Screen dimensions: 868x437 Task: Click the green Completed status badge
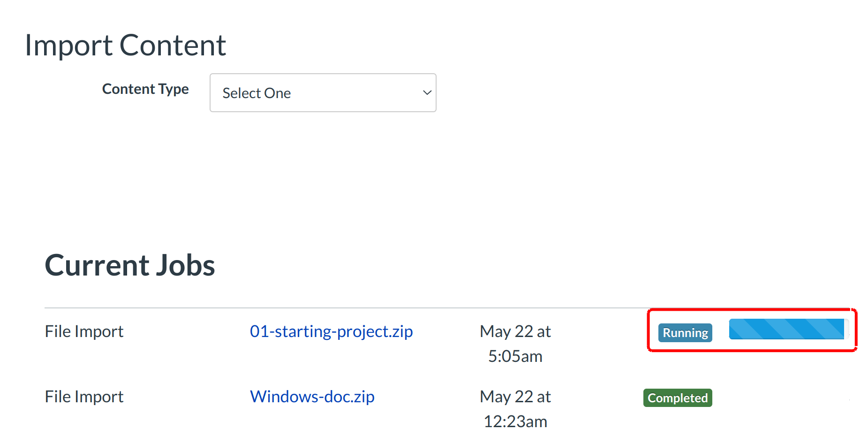point(678,398)
